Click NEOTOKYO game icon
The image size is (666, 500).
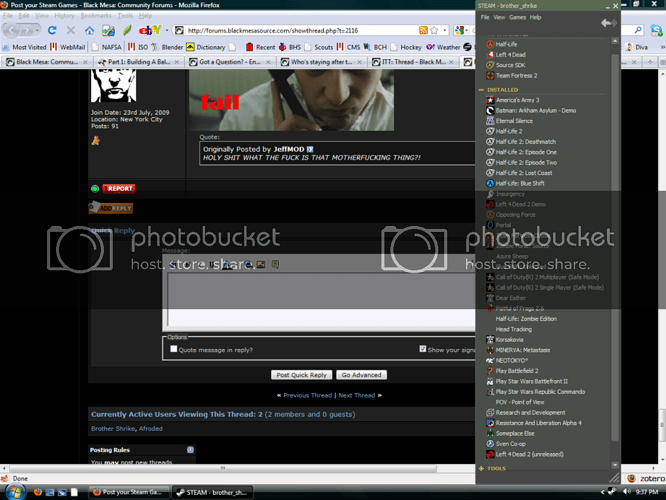coord(490,360)
